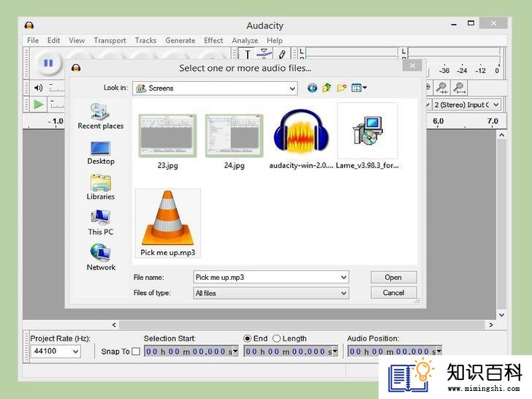Select the Length radio button

tap(276, 338)
